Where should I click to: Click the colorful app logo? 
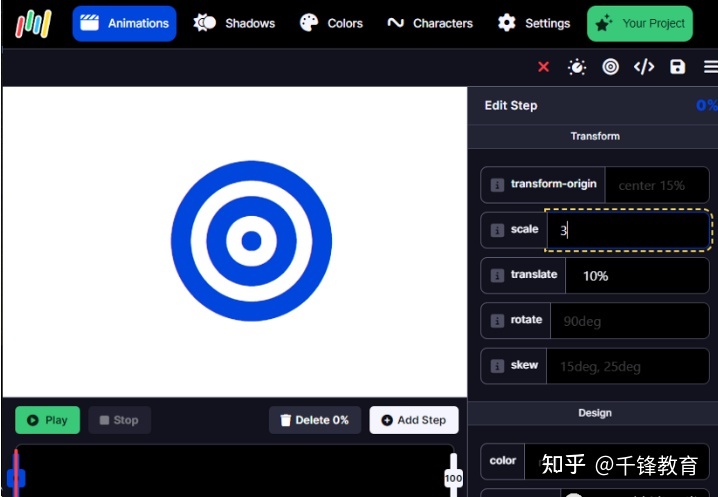click(x=33, y=24)
